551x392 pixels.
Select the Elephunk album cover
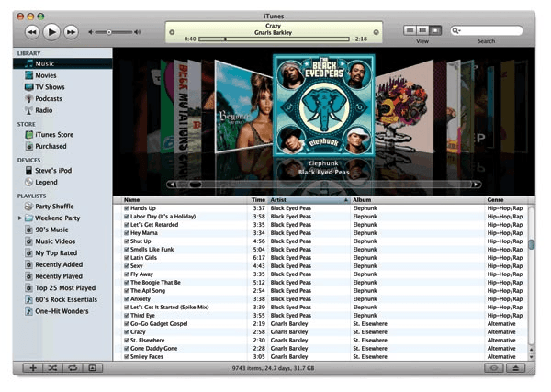(x=323, y=105)
